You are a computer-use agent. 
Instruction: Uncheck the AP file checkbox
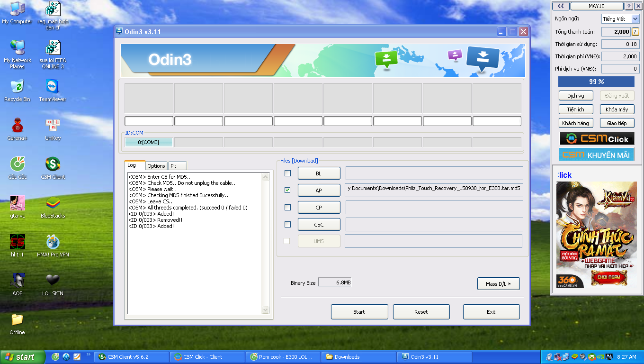[x=287, y=190]
